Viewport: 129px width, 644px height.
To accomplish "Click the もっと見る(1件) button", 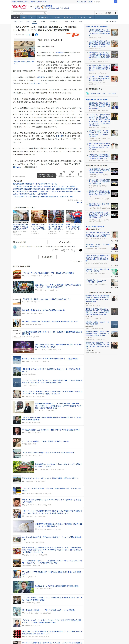I will pos(48,257).
